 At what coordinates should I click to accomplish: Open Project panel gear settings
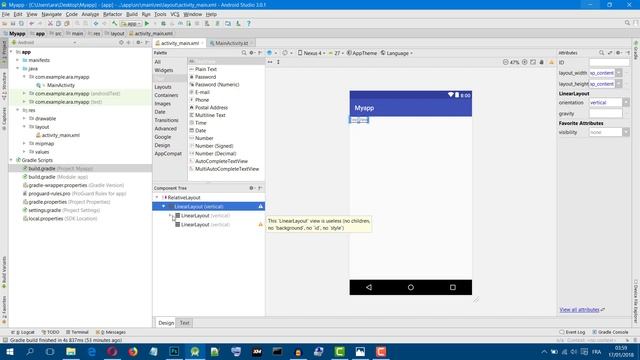(138, 42)
